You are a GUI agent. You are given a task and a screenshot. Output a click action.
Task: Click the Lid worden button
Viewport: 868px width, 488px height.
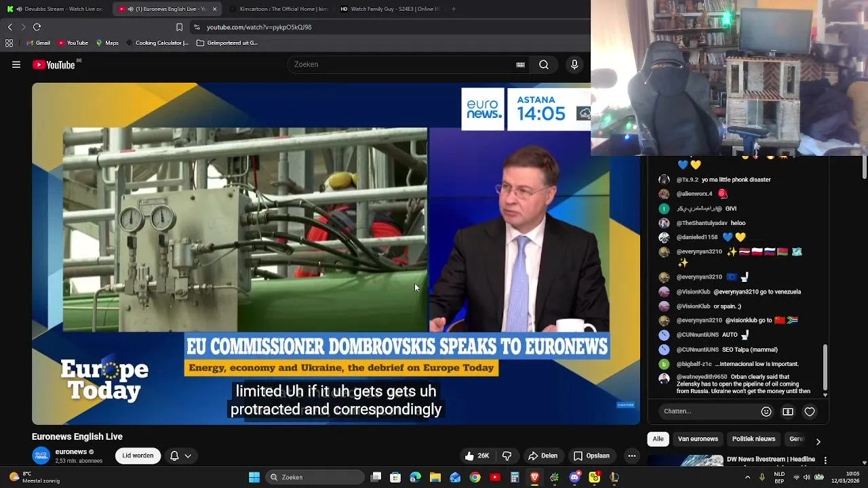point(138,456)
